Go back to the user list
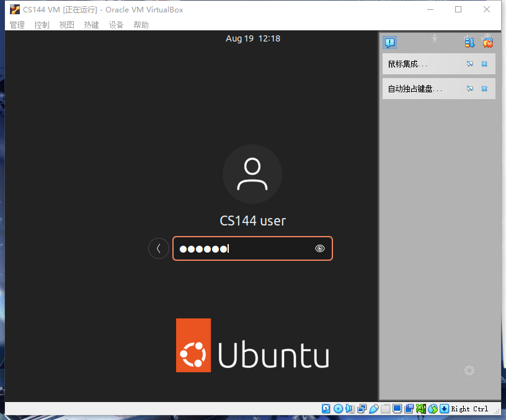506x420 pixels. click(159, 248)
